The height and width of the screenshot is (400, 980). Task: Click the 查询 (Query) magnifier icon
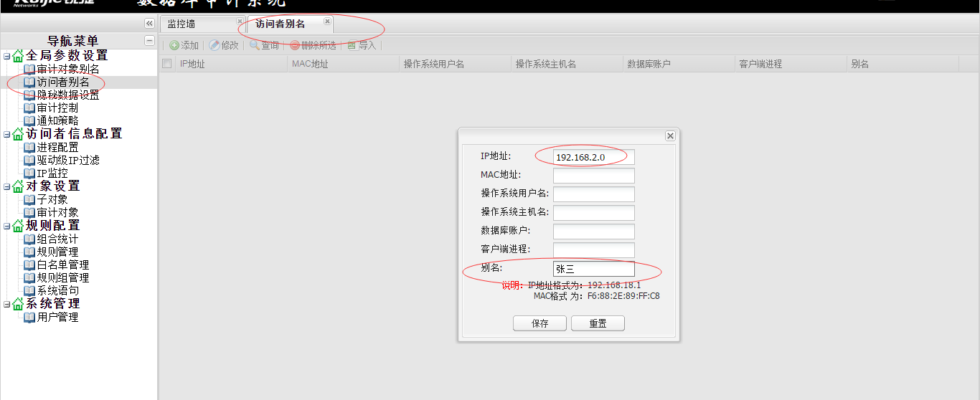255,45
